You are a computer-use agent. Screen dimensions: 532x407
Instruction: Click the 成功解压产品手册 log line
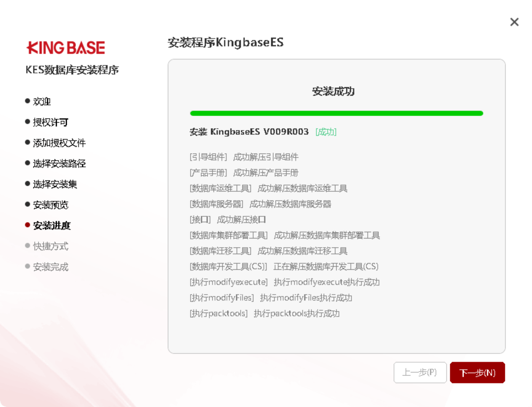tap(266, 173)
